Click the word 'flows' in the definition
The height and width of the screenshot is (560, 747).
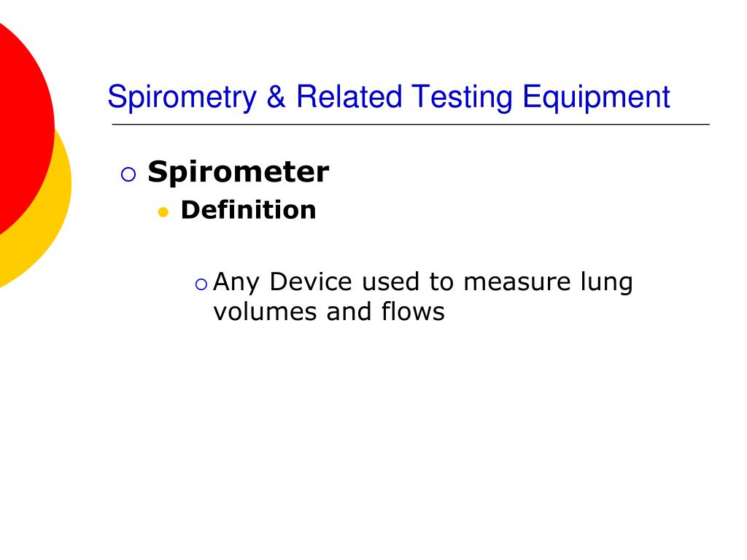413,311
